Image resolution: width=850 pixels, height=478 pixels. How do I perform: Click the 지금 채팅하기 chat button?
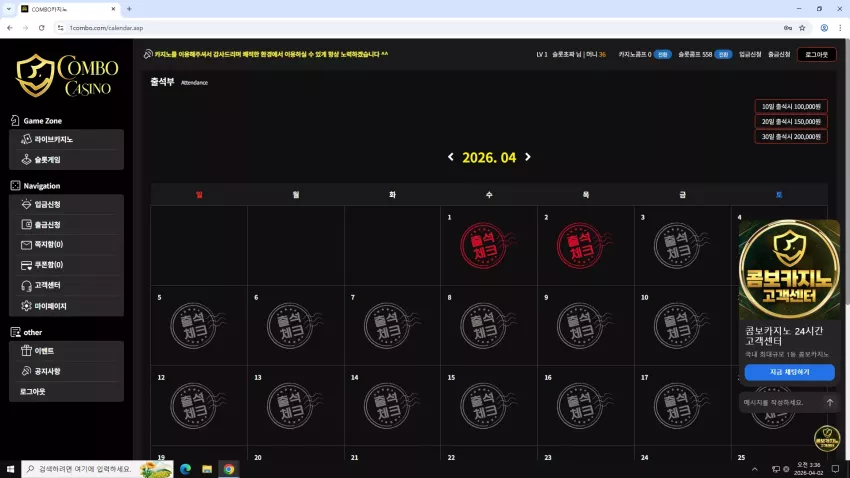789,372
